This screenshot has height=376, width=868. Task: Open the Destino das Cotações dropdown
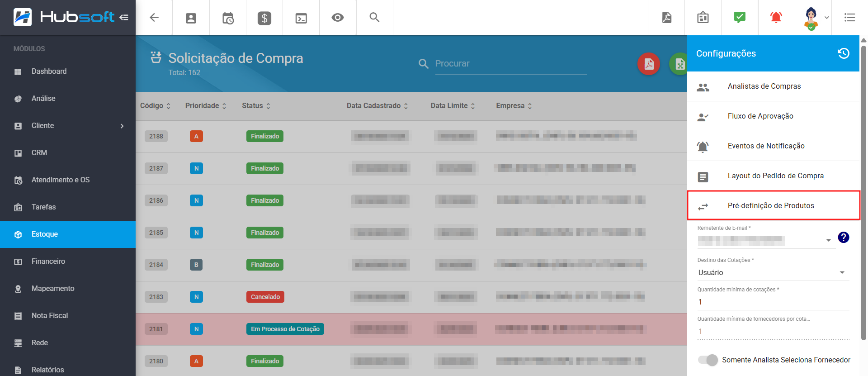coord(773,272)
